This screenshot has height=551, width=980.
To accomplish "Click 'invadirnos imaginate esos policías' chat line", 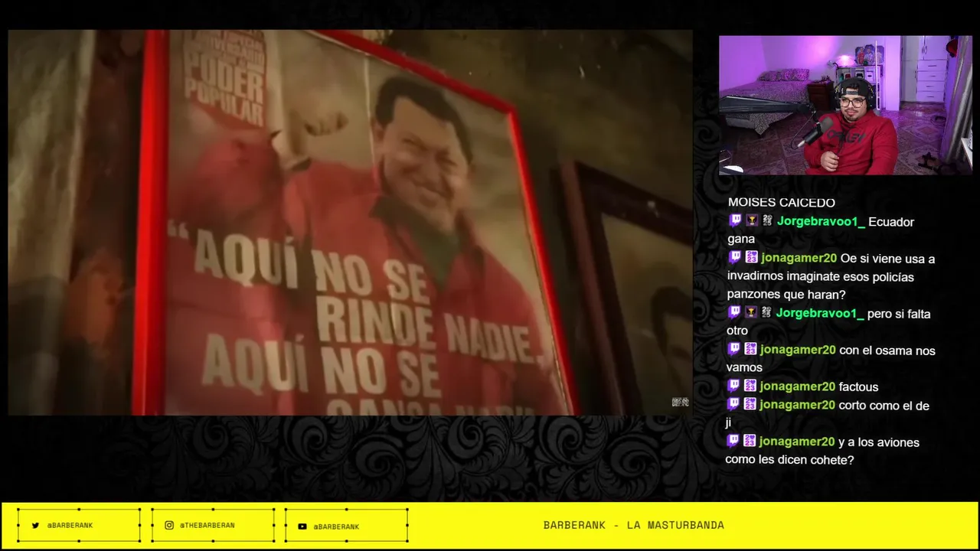I will coord(821,277).
